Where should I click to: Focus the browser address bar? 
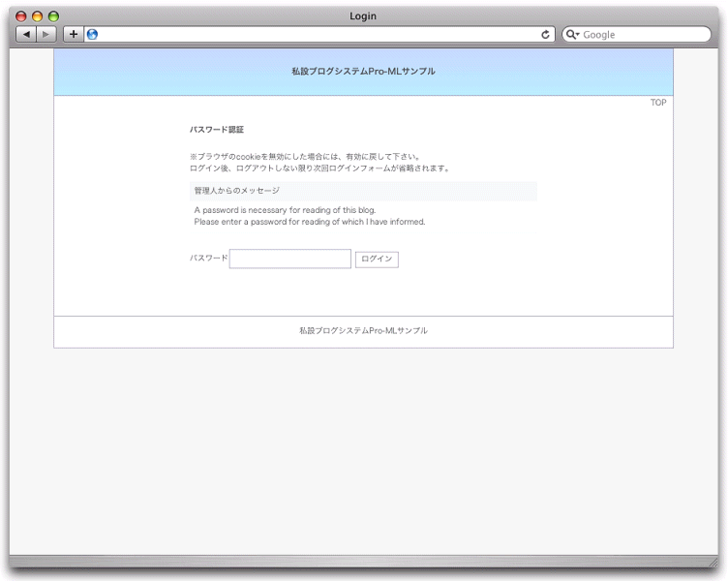[319, 34]
